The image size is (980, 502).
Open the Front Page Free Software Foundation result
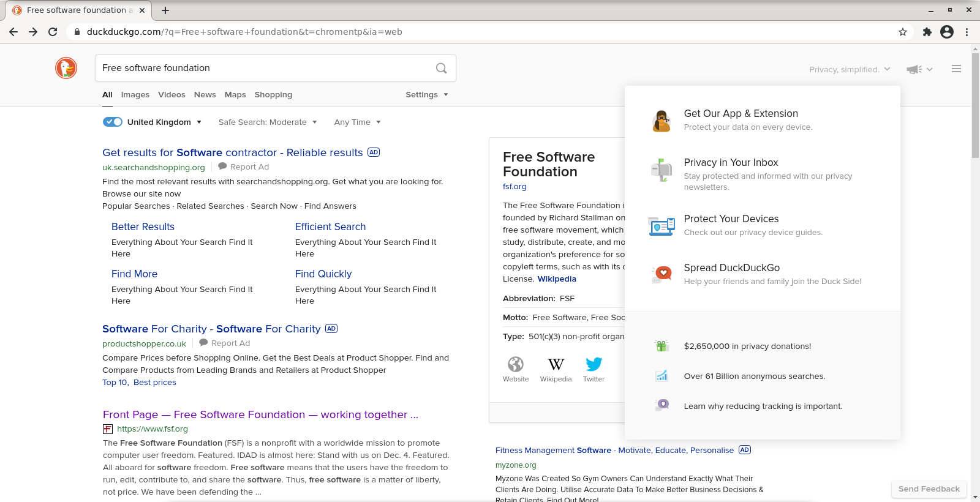pos(260,414)
